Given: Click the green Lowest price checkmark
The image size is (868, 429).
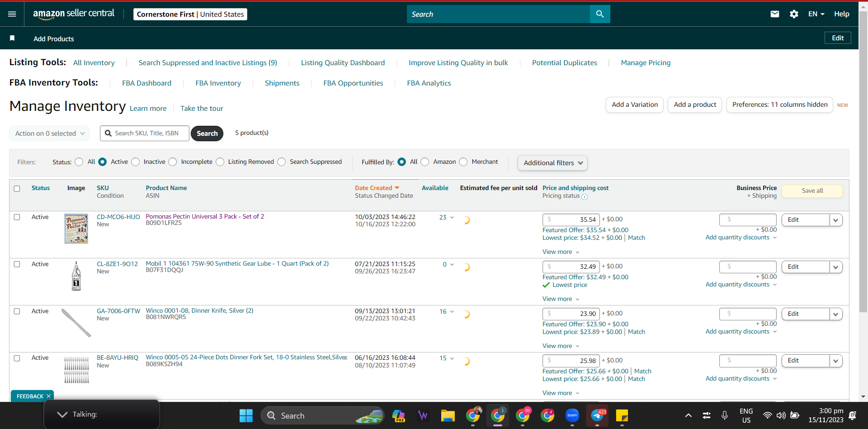Looking at the screenshot, I should (x=546, y=285).
